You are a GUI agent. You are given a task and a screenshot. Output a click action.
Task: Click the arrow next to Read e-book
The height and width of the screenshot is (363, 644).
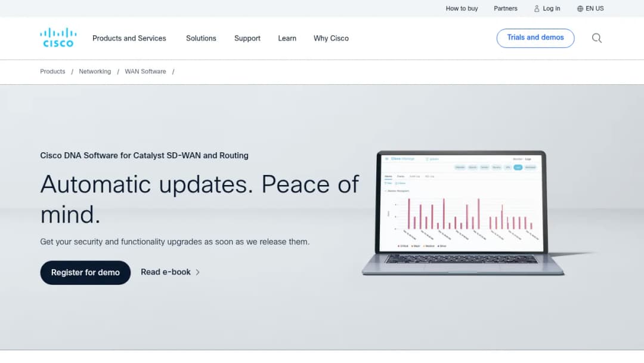(197, 272)
